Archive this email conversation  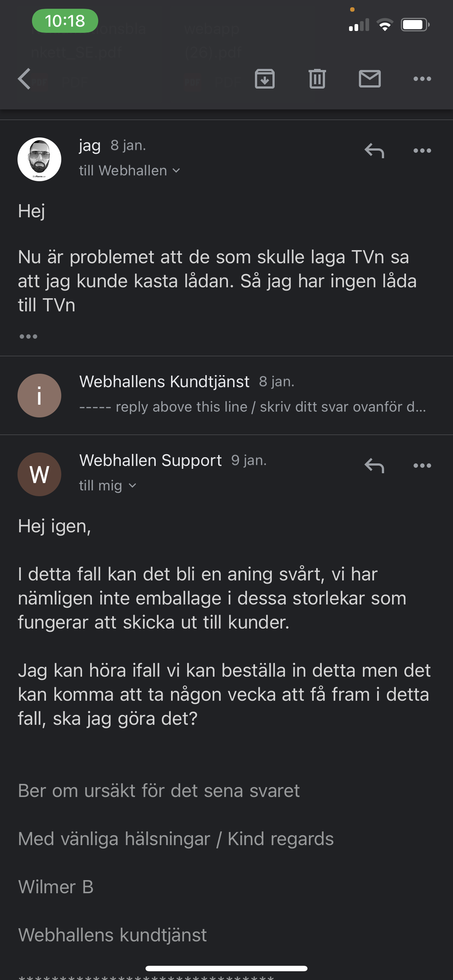264,79
